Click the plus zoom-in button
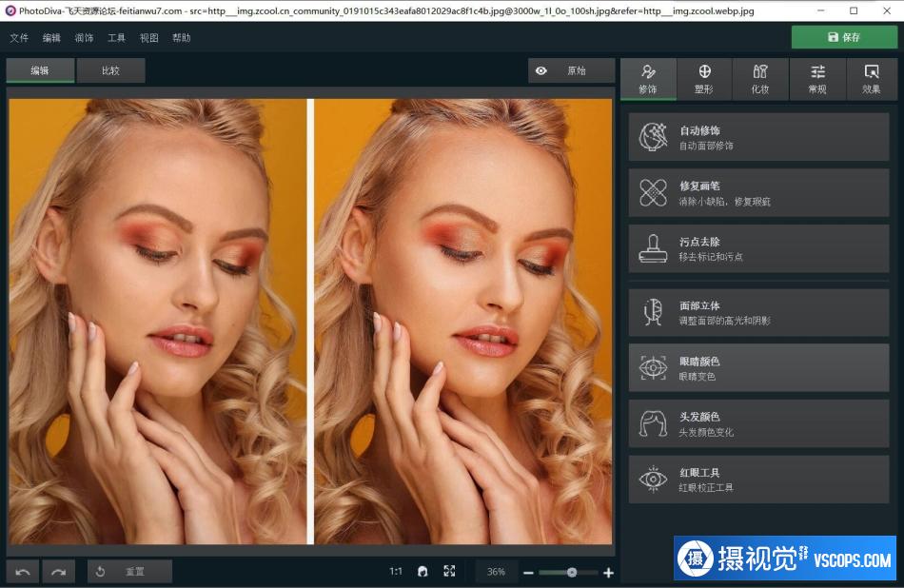This screenshot has width=904, height=588. 608,573
